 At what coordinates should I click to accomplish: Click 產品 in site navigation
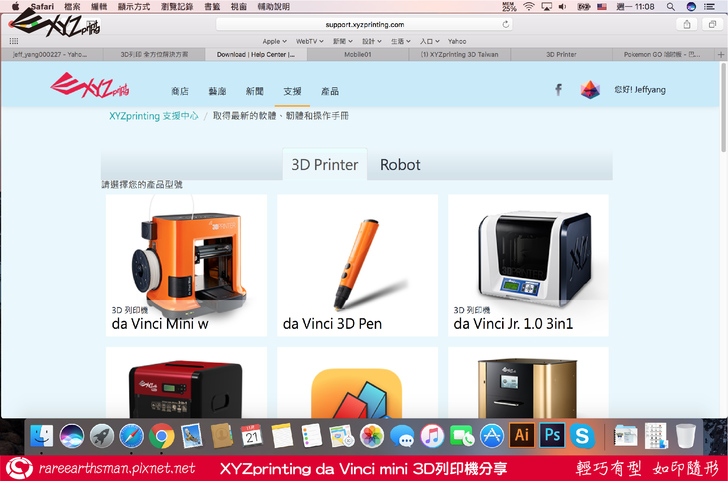pyautogui.click(x=330, y=91)
